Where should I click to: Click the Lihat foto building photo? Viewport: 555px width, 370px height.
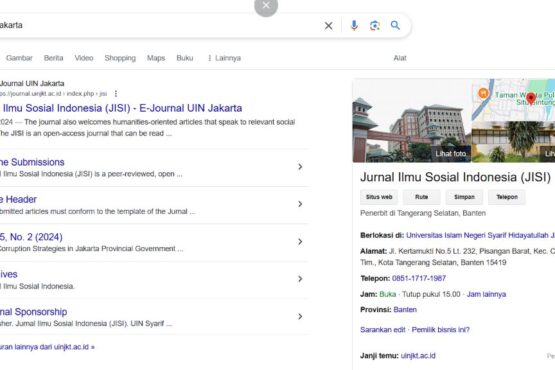coord(412,120)
